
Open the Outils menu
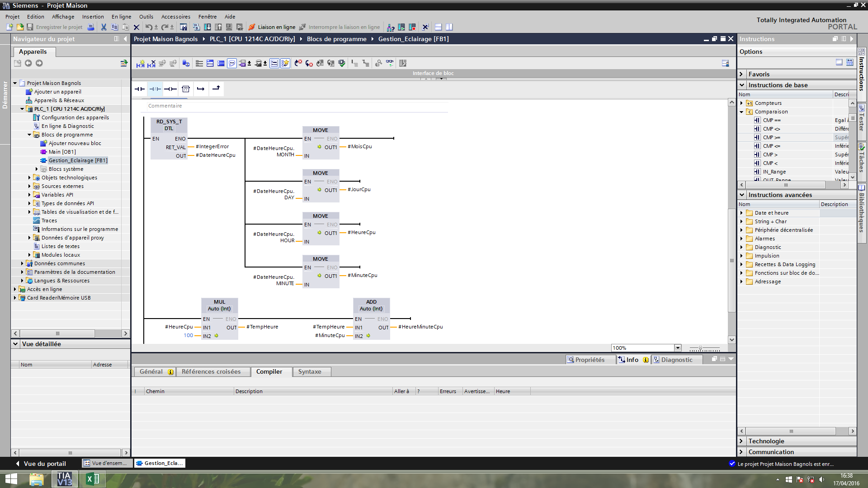pos(146,17)
